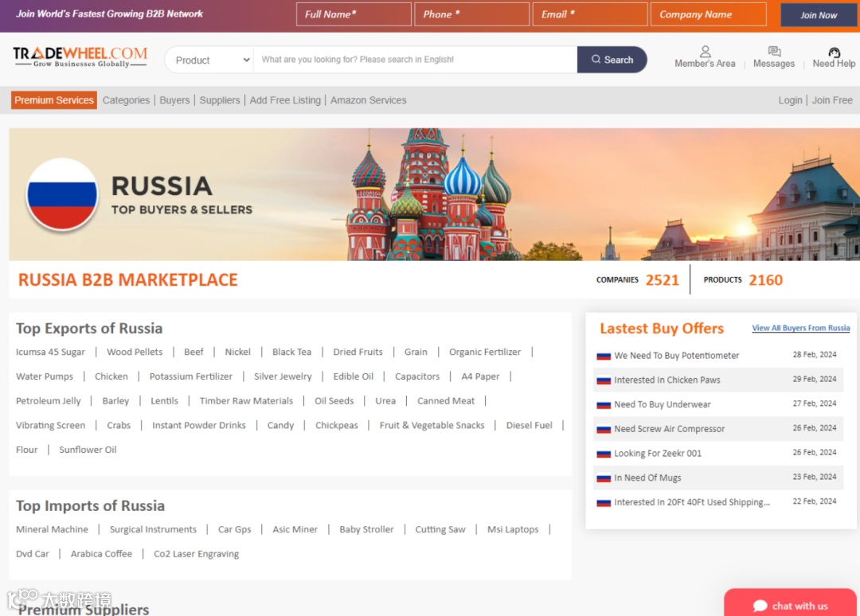Click the Diesel Fuel export link
860x616 pixels.
pos(530,425)
